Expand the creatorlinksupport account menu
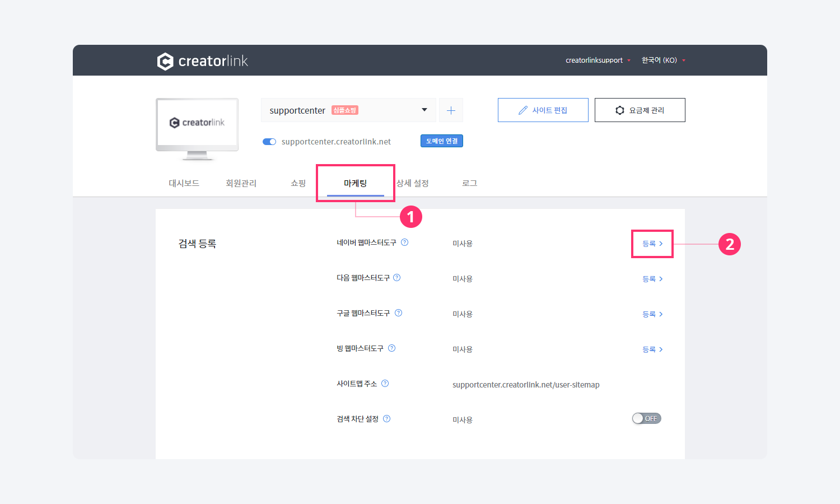 (x=598, y=60)
